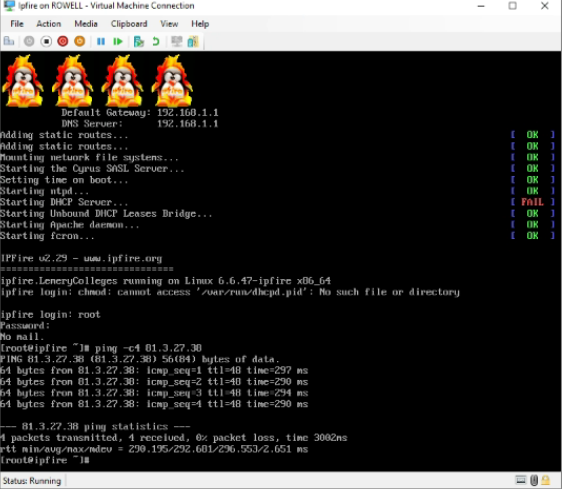The width and height of the screenshot is (562, 489).
Task: Open the Help menu
Action: click(x=200, y=24)
